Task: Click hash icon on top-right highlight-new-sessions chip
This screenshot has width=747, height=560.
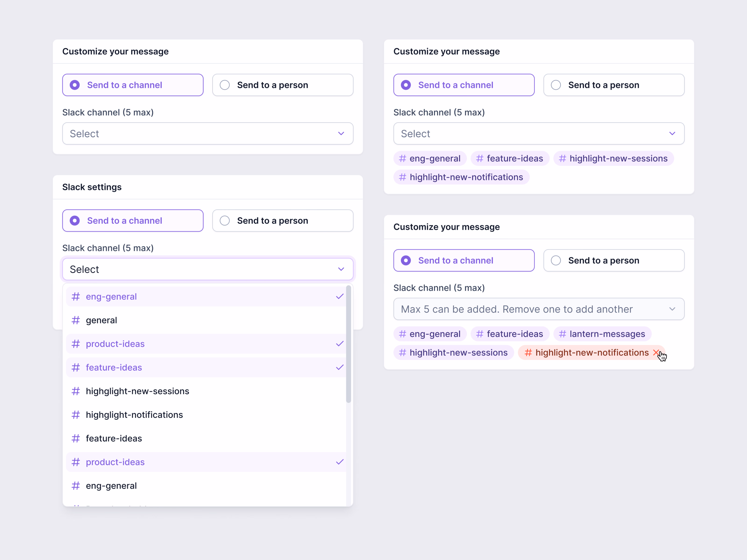Action: click(562, 159)
